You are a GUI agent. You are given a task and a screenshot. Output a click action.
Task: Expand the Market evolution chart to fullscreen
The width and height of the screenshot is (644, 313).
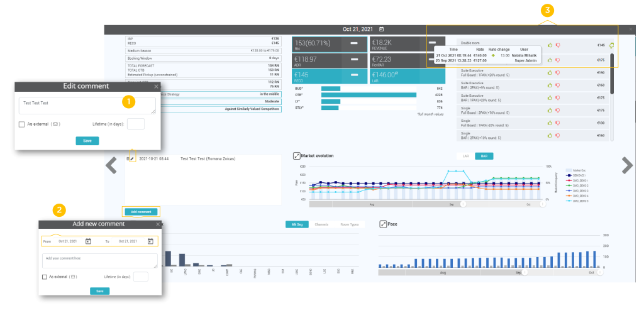(x=297, y=156)
